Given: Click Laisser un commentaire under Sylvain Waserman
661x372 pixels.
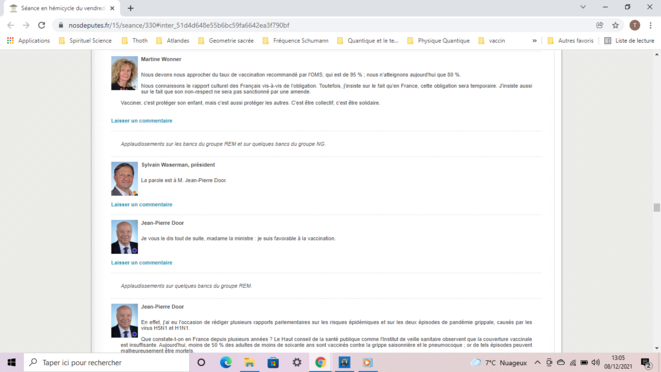Looking at the screenshot, I should 142,205.
